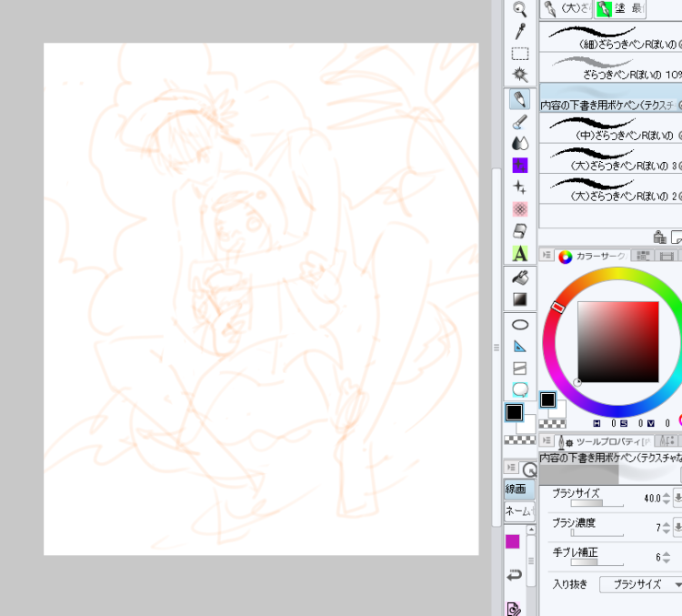The image size is (682, 616).
Task: Choose the ざらつきペンR 10% brush preset
Action: click(x=611, y=67)
